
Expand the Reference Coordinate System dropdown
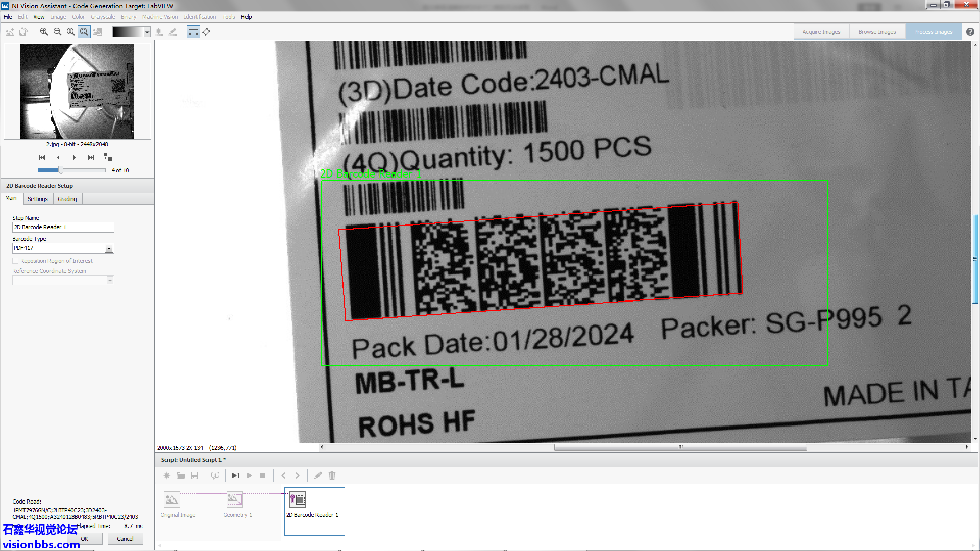(x=110, y=280)
